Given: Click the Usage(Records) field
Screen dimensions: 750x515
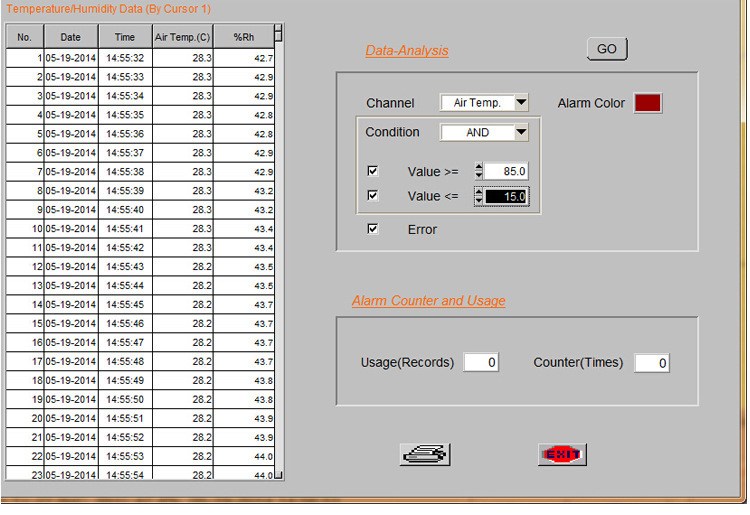Looking at the screenshot, I should click(x=480, y=363).
